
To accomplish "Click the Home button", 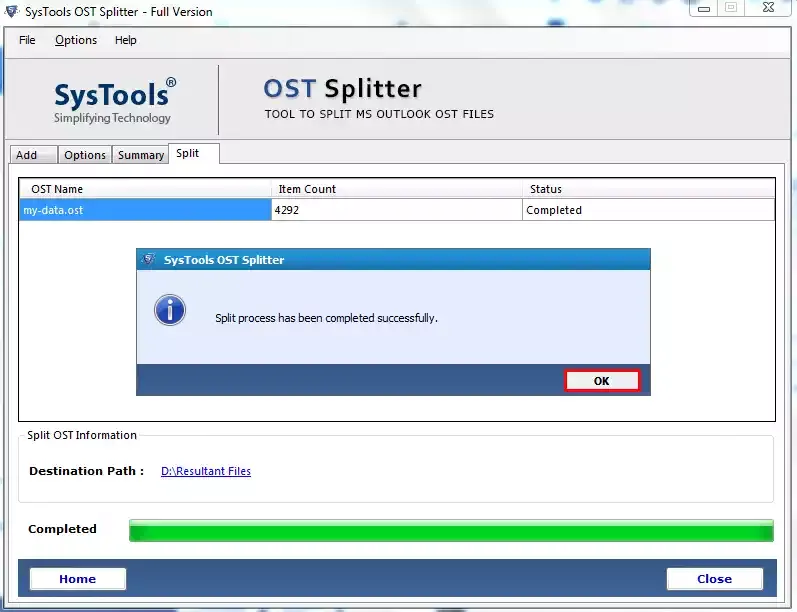I will coord(78,578).
